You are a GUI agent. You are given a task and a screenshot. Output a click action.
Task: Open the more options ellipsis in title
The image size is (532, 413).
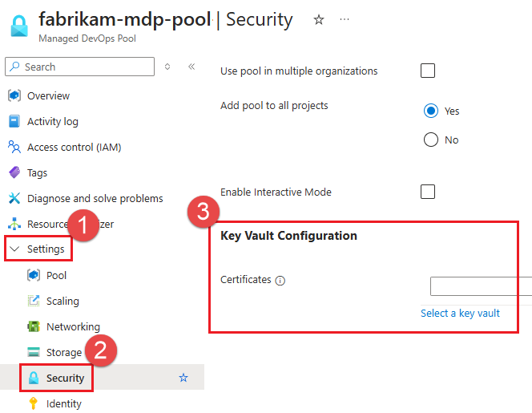pos(345,19)
